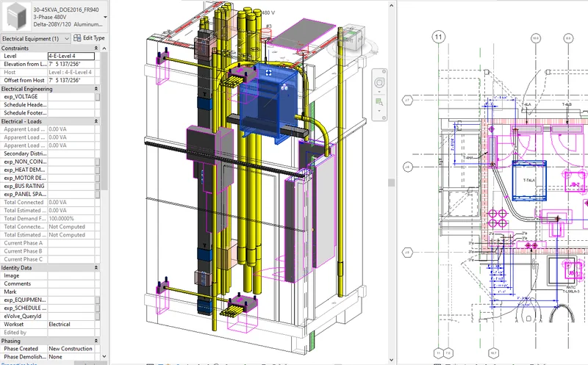Click the Offset from Host value field

tap(71, 80)
